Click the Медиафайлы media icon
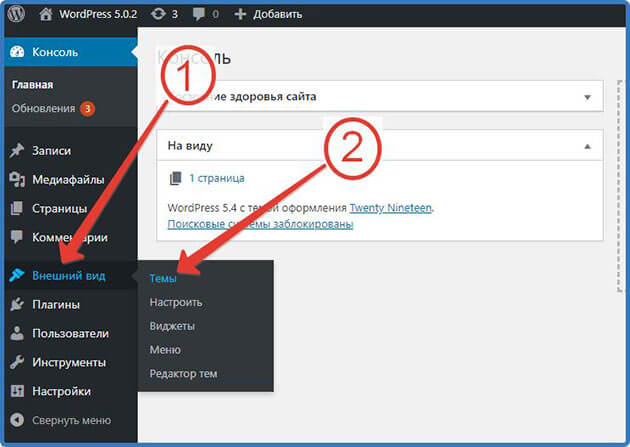 tap(17, 180)
